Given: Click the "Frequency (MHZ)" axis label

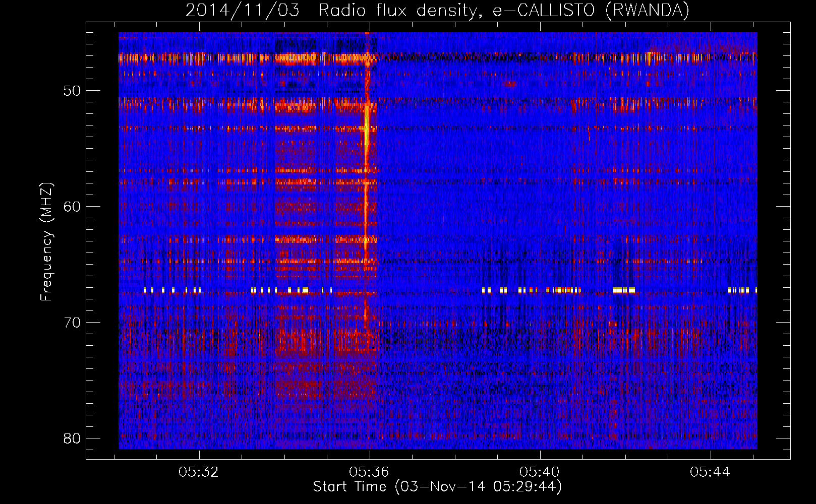Looking at the screenshot, I should (x=46, y=242).
